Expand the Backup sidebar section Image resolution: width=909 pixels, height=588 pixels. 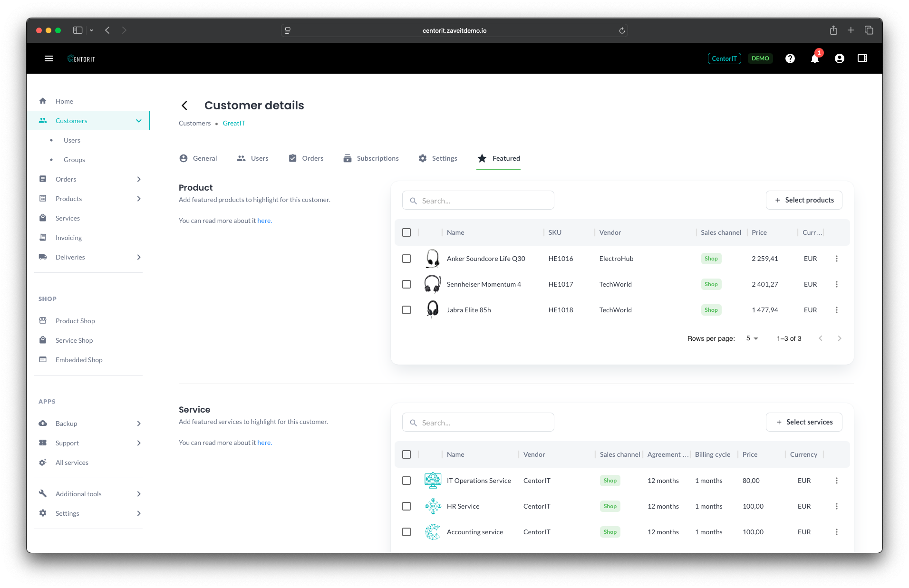[139, 424]
